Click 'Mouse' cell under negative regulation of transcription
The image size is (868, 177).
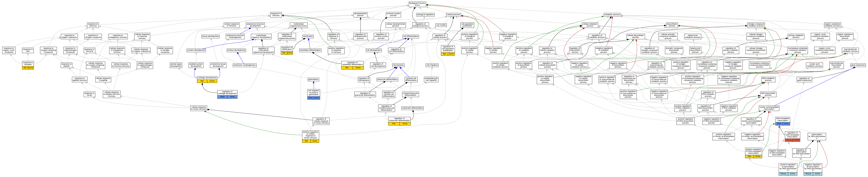pos(808,174)
